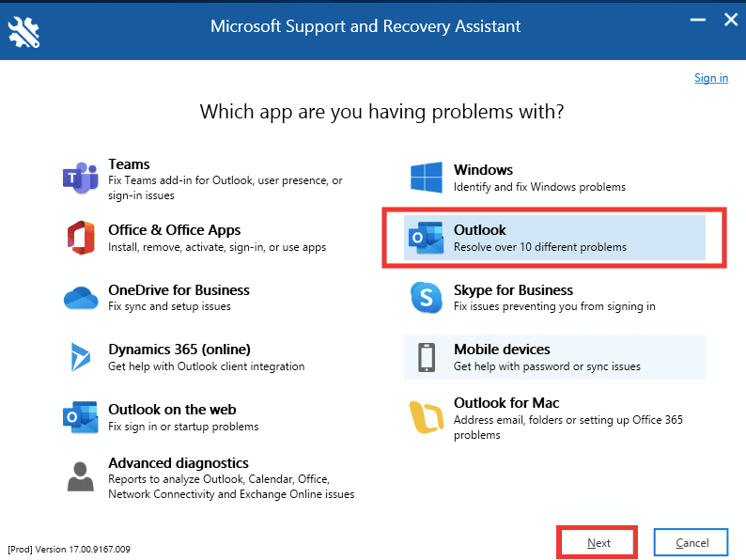
Task: Click the OneDrive for Business cloud icon
Action: (81, 298)
